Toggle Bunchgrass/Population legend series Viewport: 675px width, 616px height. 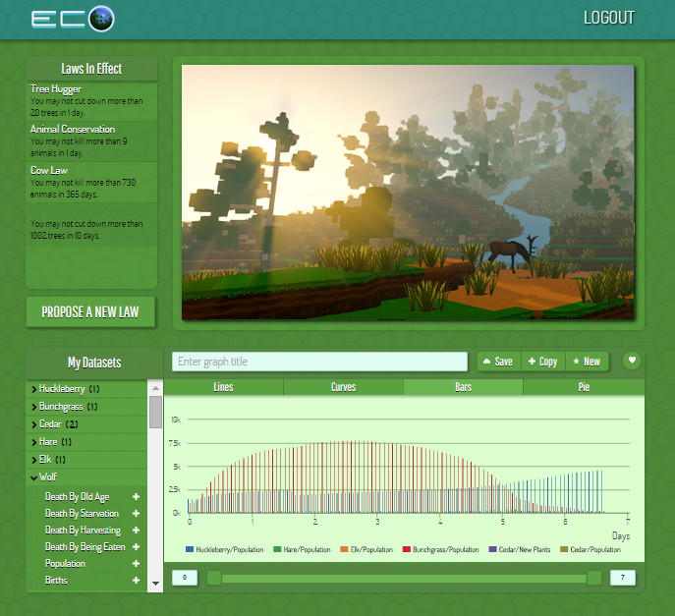pyautogui.click(x=441, y=549)
